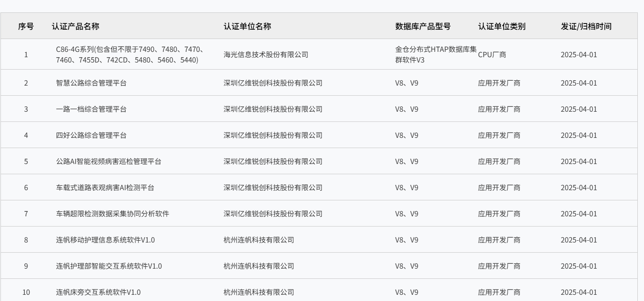Select 连帆护理部智能交互系统软件V1.0 entry
This screenshot has height=301, width=644.
point(109,266)
